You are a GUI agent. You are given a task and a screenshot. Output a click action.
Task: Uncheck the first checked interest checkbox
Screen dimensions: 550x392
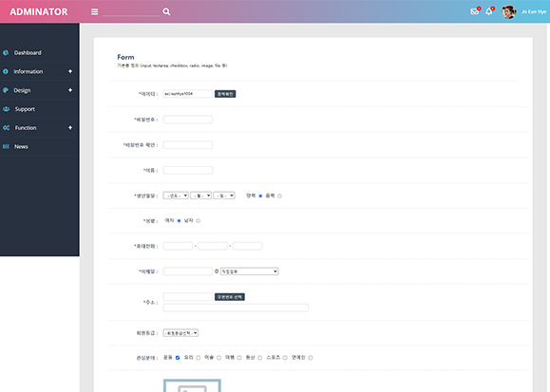point(178,358)
